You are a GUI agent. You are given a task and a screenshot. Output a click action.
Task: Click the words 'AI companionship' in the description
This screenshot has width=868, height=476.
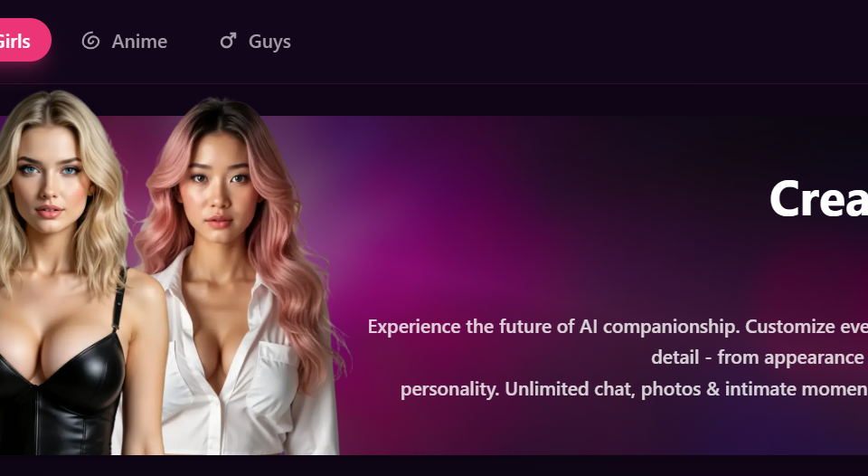pyautogui.click(x=659, y=327)
